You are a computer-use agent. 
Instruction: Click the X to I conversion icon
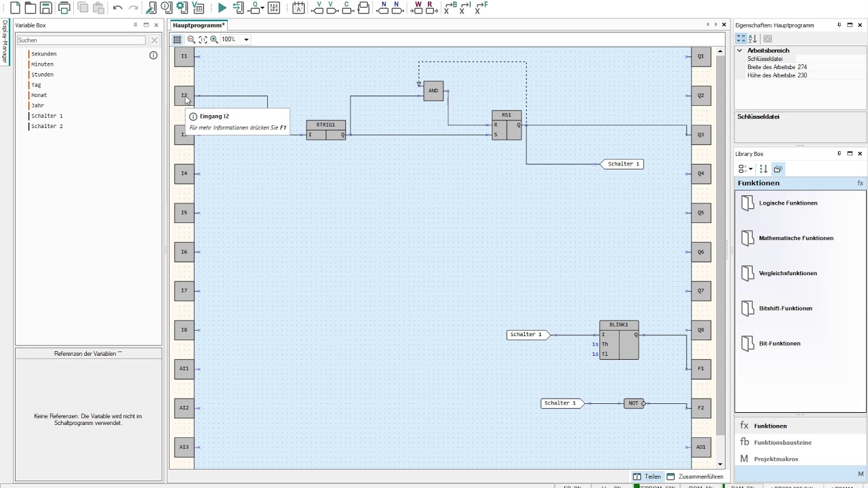coord(465,8)
